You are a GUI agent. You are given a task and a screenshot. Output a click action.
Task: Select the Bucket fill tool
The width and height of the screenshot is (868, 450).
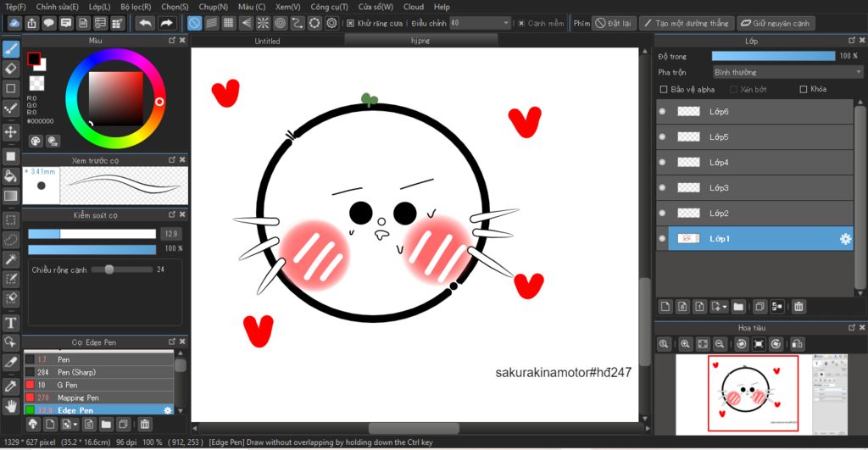tap(10, 176)
